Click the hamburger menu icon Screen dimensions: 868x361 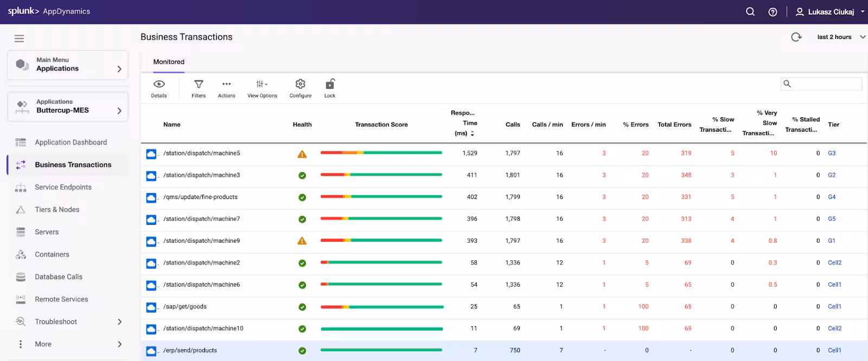click(19, 38)
